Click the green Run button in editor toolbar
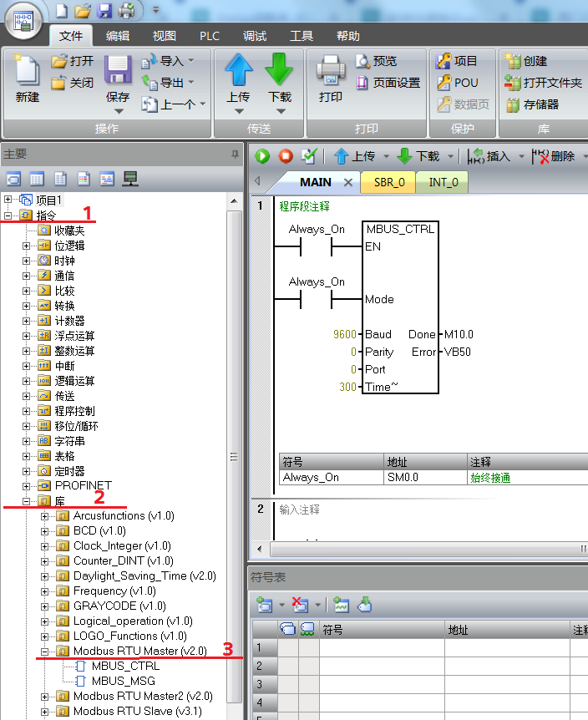Viewport: 588px width, 720px height. tap(262, 156)
